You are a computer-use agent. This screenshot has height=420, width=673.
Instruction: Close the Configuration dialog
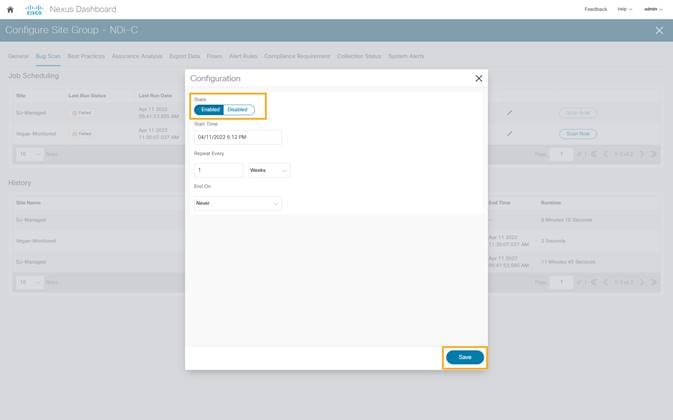(x=479, y=79)
